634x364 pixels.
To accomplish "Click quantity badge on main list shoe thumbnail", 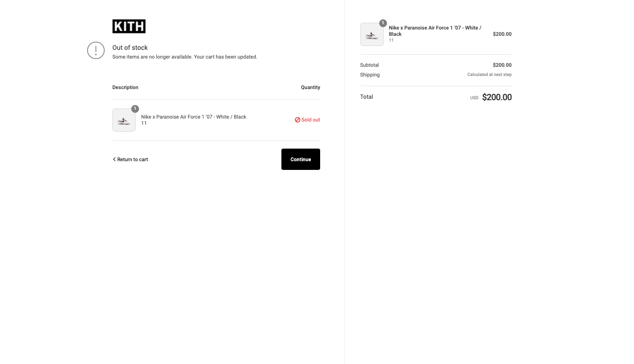I will 135,109.
